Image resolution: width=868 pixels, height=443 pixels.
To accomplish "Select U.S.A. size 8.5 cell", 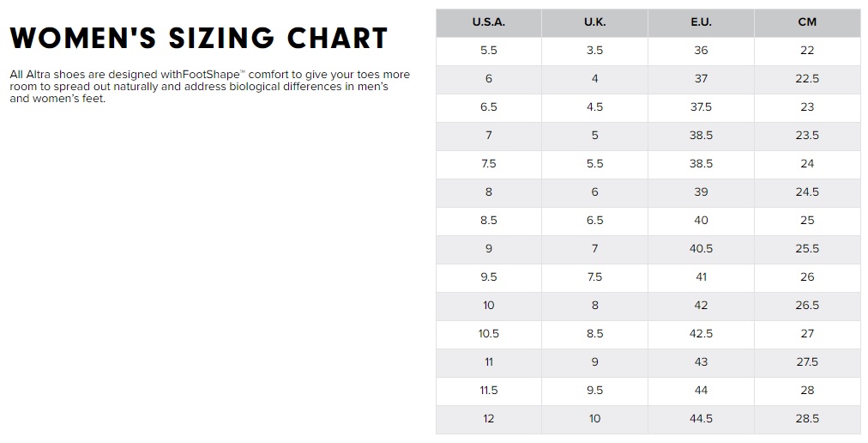I will [x=488, y=221].
